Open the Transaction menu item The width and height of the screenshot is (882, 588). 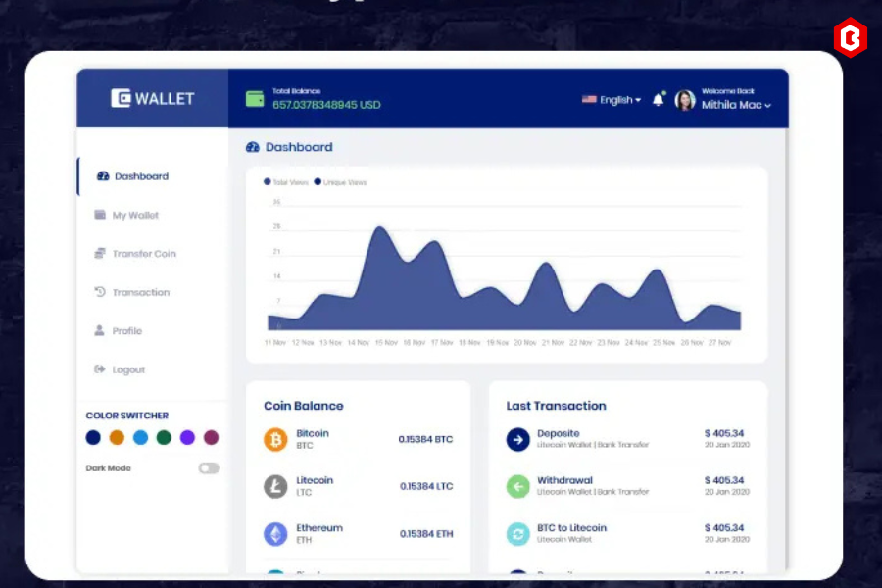[x=140, y=293]
